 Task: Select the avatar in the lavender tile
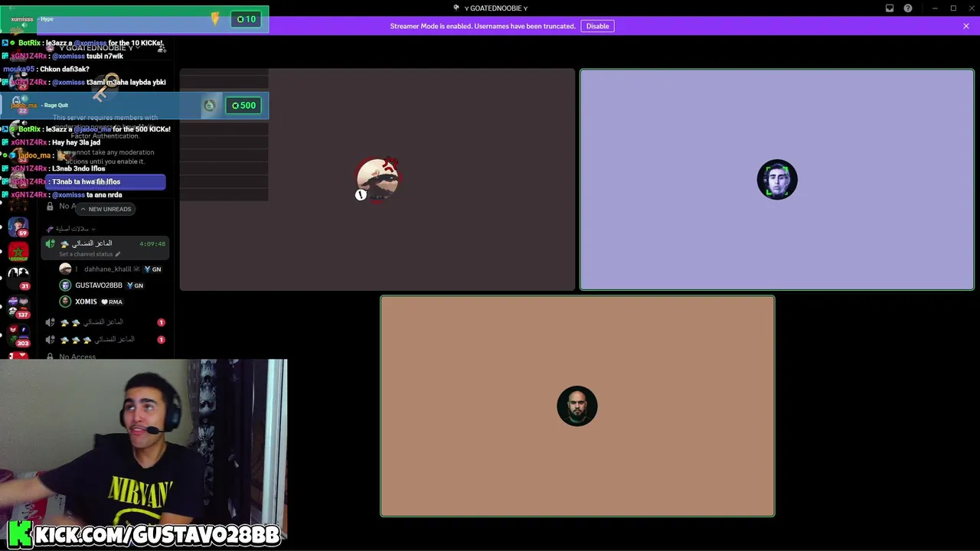(x=777, y=180)
